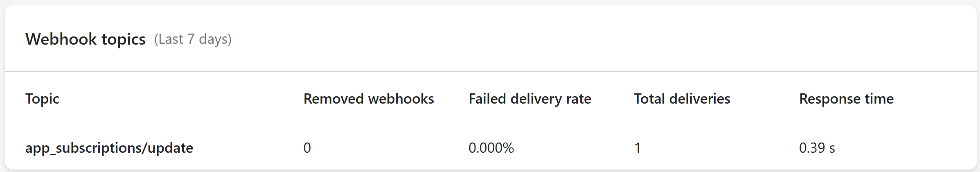Viewport: 980px width, 172px height.
Task: Click the word Webhook in the title
Action: pos(61,39)
